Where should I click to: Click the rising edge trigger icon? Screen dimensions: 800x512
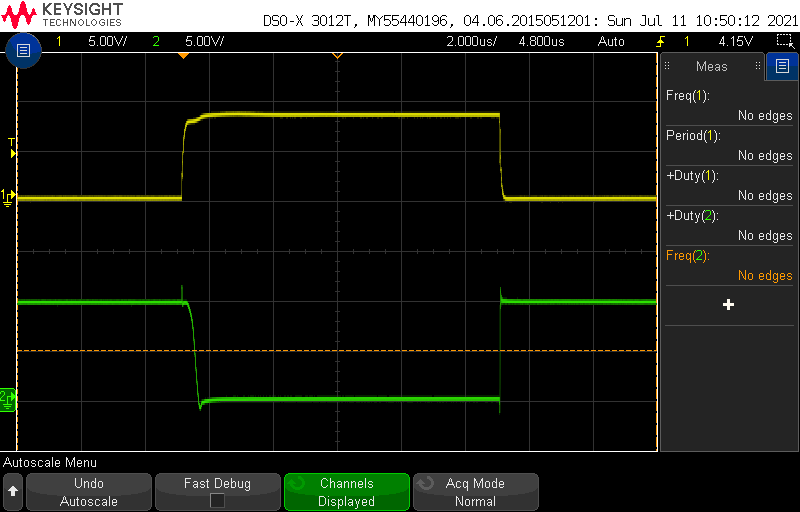click(x=660, y=41)
